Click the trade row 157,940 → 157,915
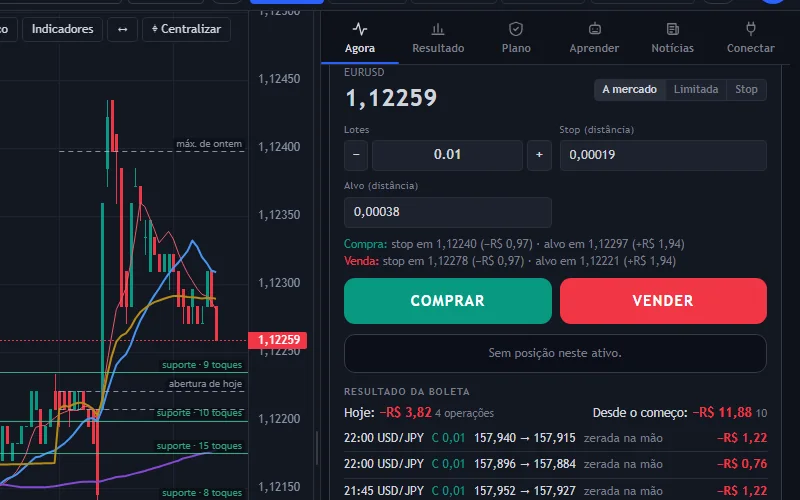The height and width of the screenshot is (500, 800). [x=555, y=438]
